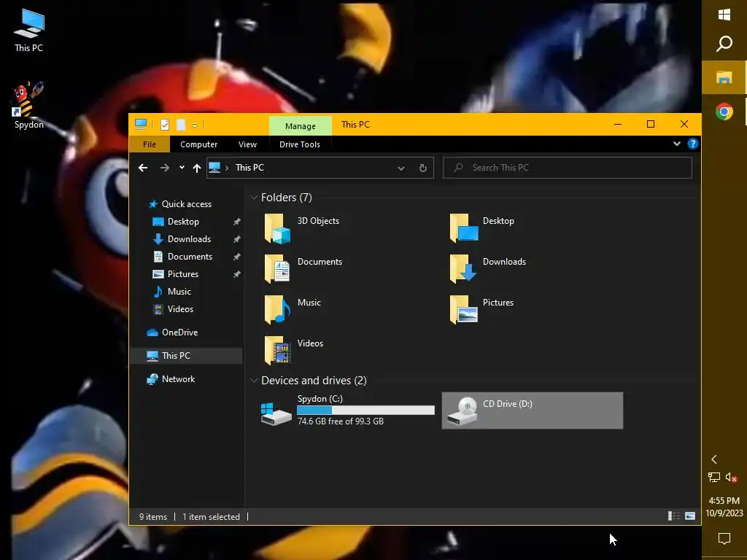This screenshot has height=560, width=747.
Task: Refresh the This PC view
Action: coord(422,168)
